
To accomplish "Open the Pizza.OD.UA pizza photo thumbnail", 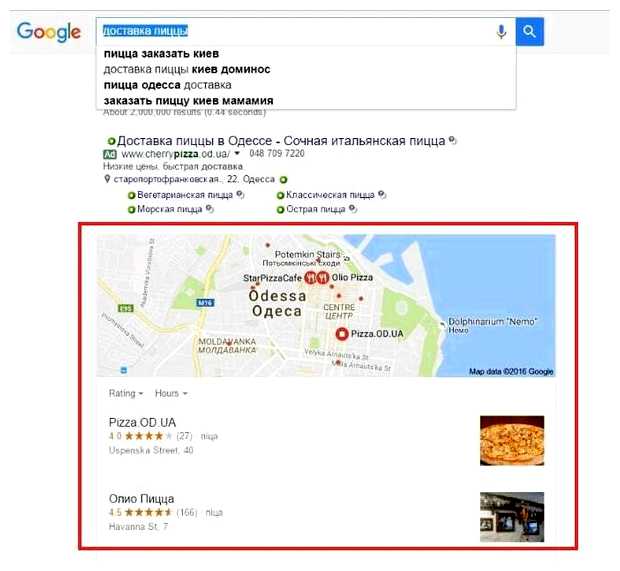I will (x=512, y=441).
